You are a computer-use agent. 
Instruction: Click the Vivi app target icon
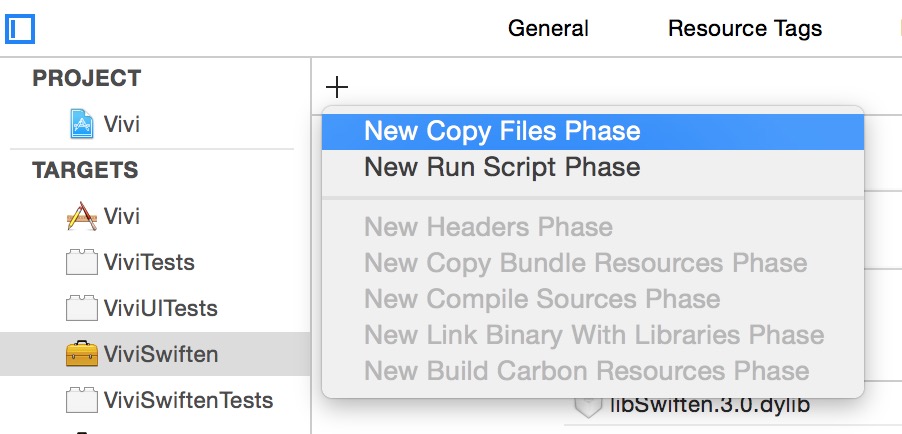coord(81,216)
